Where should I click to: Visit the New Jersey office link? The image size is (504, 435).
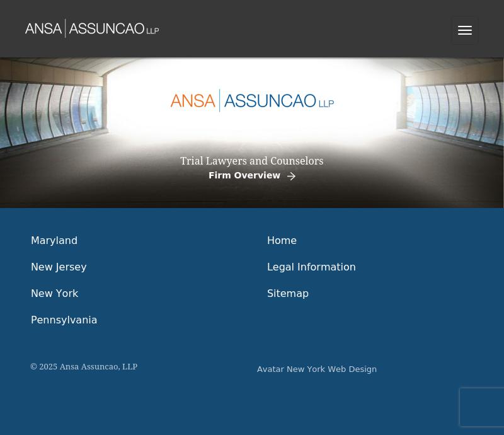tap(59, 267)
